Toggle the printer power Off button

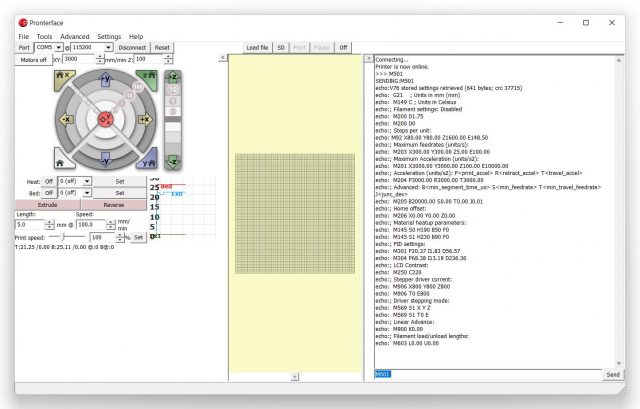(343, 48)
